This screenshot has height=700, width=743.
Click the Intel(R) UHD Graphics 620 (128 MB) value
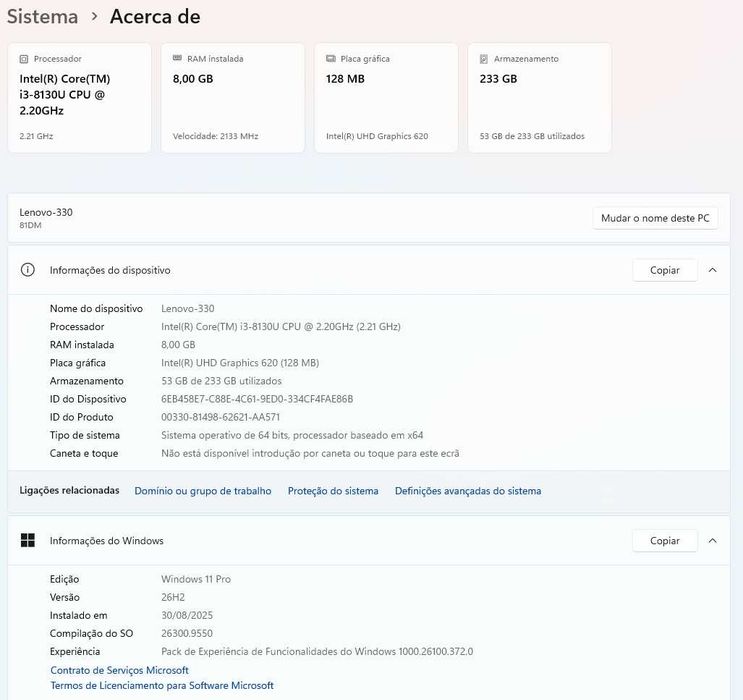click(x=240, y=363)
